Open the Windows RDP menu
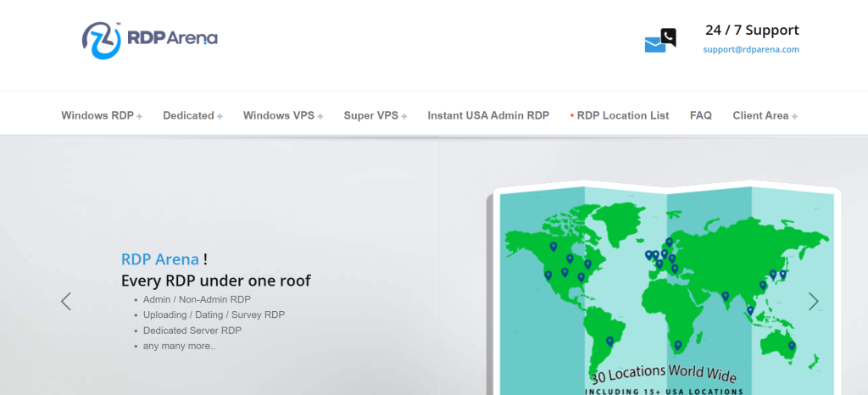868x395 pixels. [x=97, y=115]
